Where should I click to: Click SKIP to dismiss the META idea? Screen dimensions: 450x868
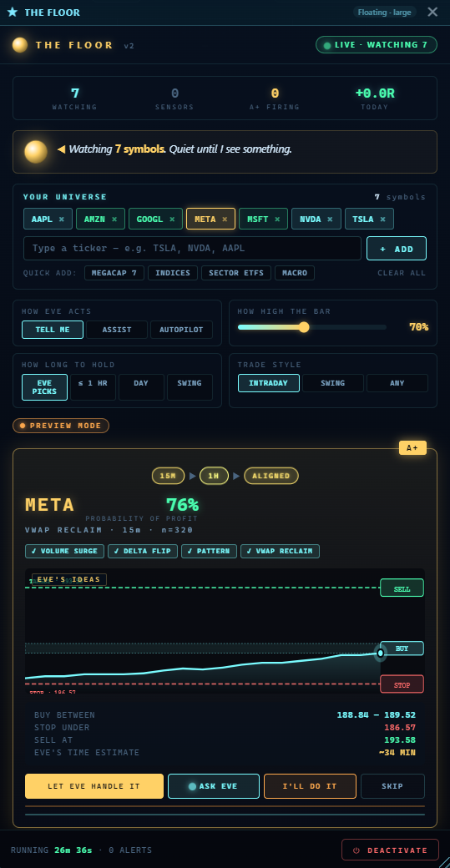pos(392,786)
